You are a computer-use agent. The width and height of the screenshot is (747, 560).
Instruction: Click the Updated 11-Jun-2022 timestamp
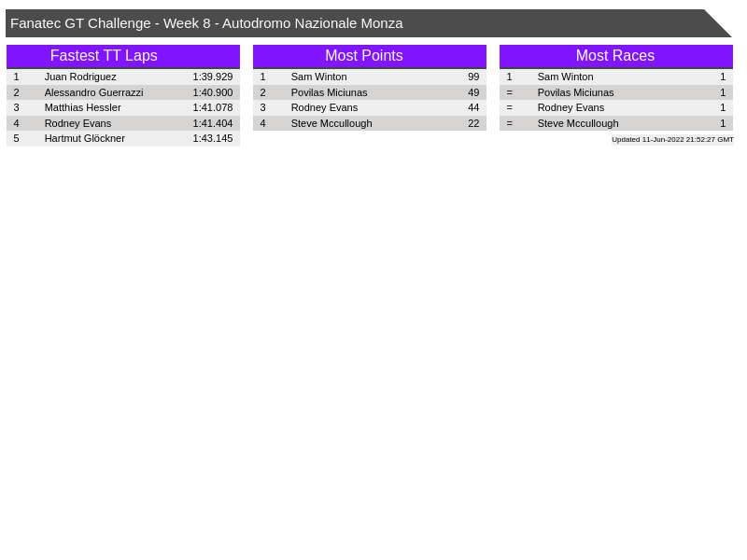671,139
